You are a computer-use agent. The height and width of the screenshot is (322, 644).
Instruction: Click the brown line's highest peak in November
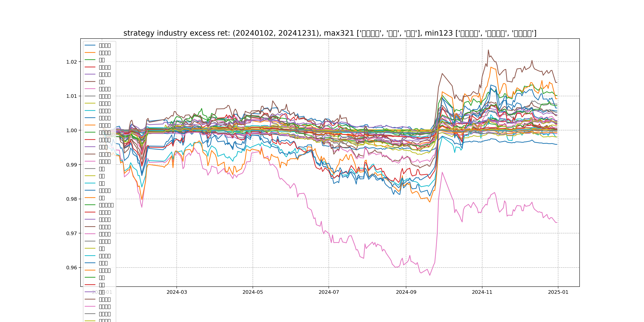(488, 50)
